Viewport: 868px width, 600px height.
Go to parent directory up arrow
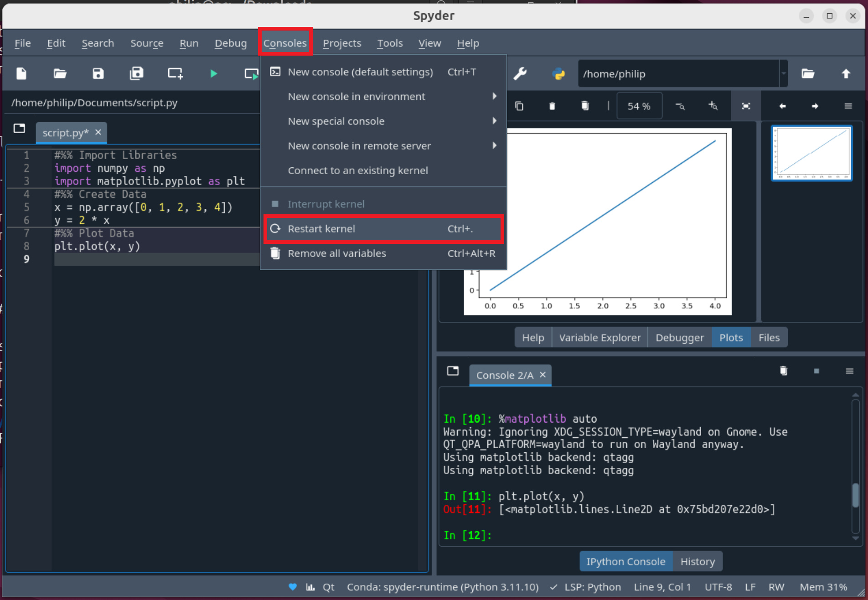846,73
